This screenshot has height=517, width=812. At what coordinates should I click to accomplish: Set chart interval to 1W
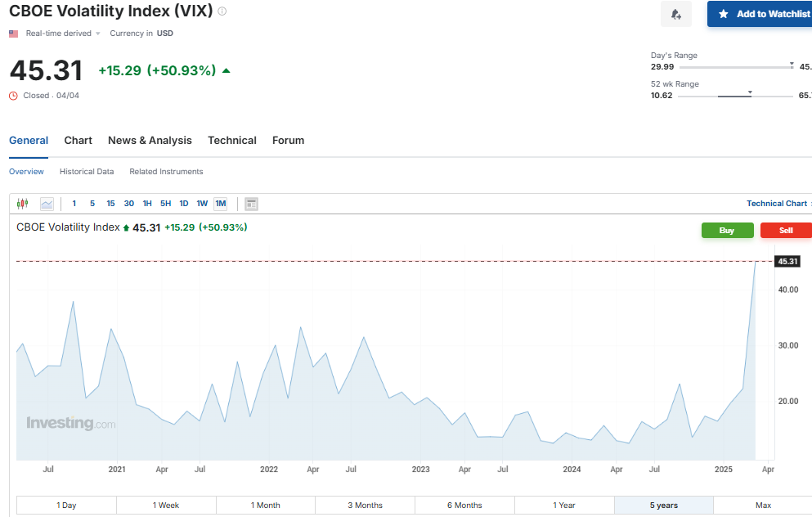pos(202,204)
